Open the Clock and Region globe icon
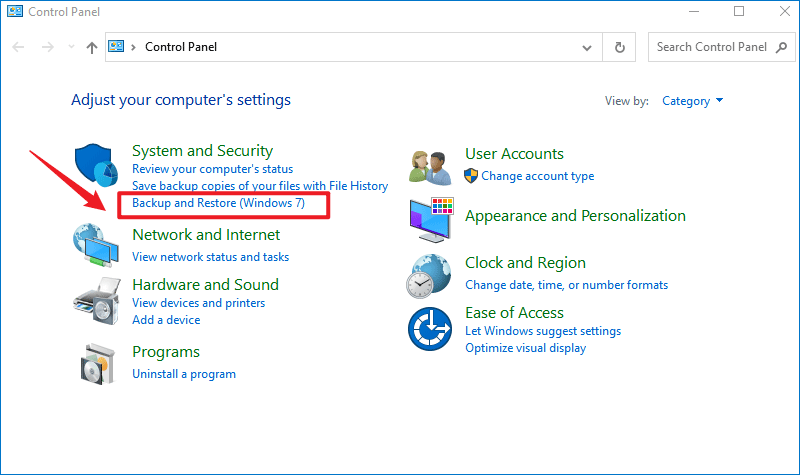Image resolution: width=800 pixels, height=475 pixels. [429, 276]
